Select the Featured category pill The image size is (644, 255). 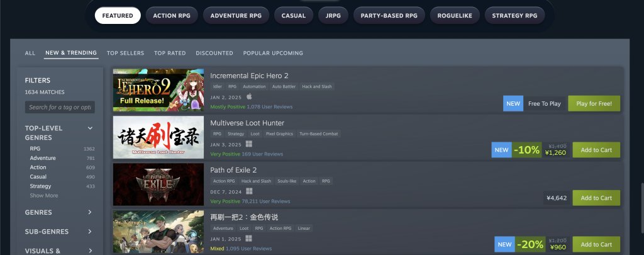(x=118, y=16)
